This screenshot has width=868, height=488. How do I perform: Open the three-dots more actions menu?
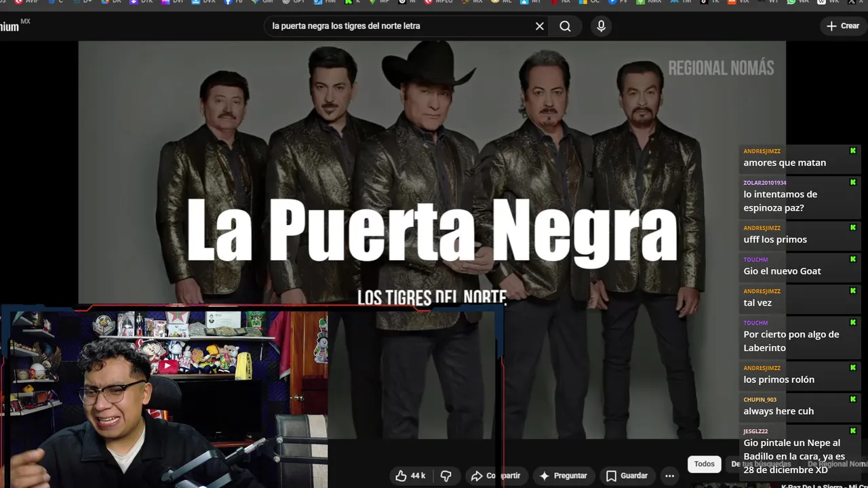point(669,476)
